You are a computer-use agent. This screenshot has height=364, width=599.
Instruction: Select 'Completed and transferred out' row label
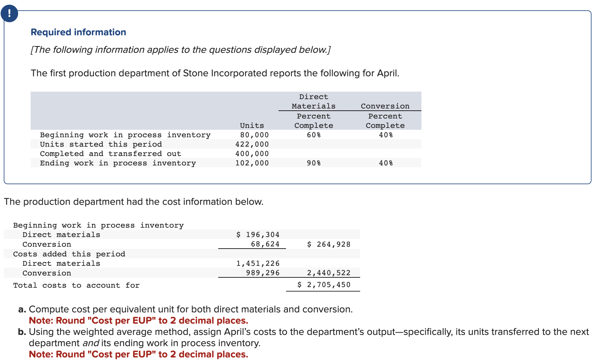110,154
